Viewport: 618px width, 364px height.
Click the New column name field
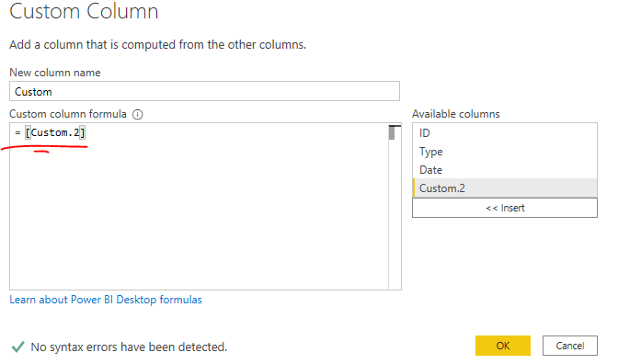point(204,91)
